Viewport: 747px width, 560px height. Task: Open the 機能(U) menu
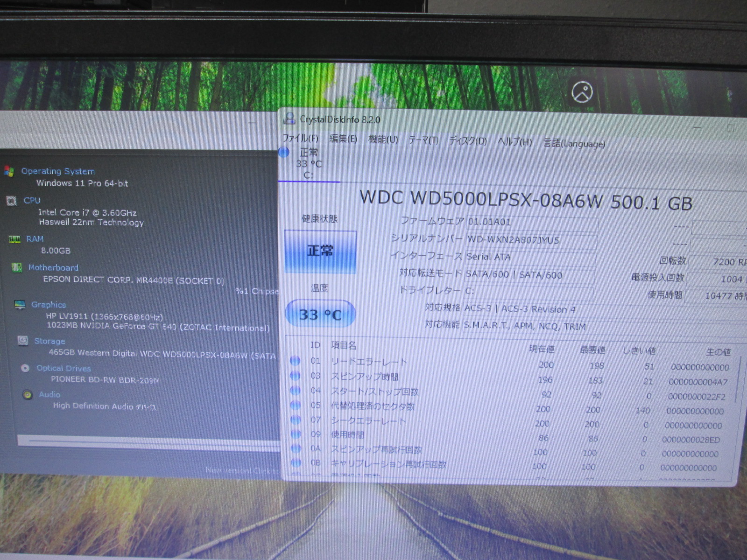tap(383, 140)
